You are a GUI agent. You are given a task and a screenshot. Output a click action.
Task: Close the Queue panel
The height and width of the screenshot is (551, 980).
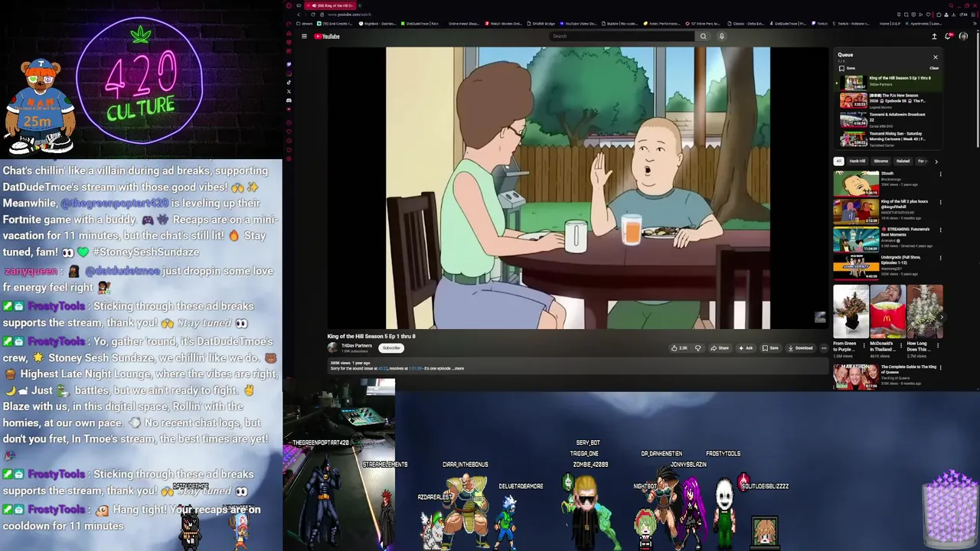pos(935,57)
